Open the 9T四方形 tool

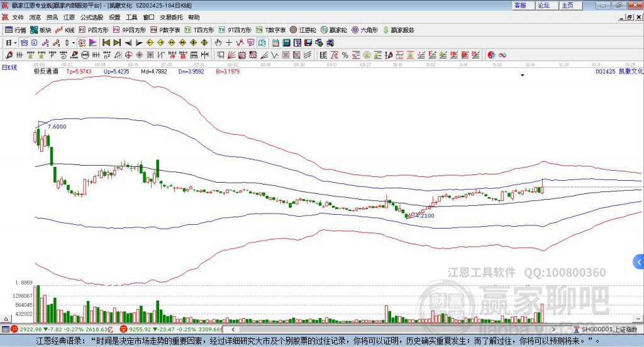pyautogui.click(x=235, y=30)
